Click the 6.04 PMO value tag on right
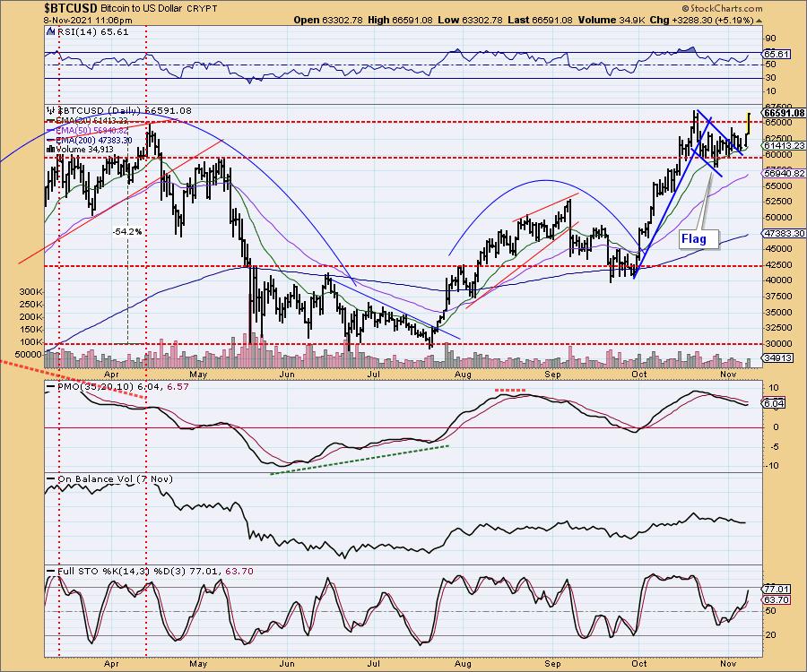Screen dimensions: 807x672 click(x=774, y=403)
